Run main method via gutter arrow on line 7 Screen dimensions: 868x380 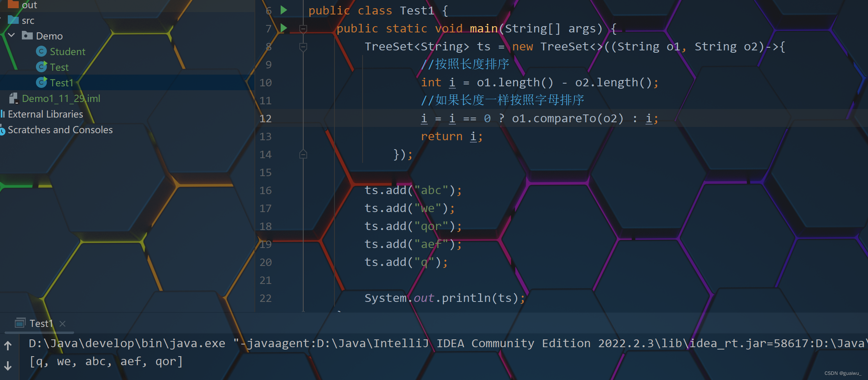284,28
